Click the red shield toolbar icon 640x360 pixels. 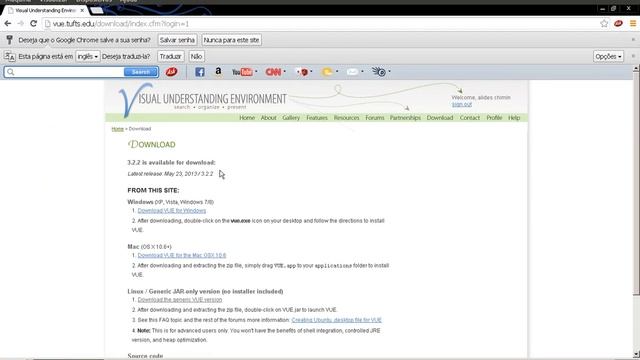302,72
